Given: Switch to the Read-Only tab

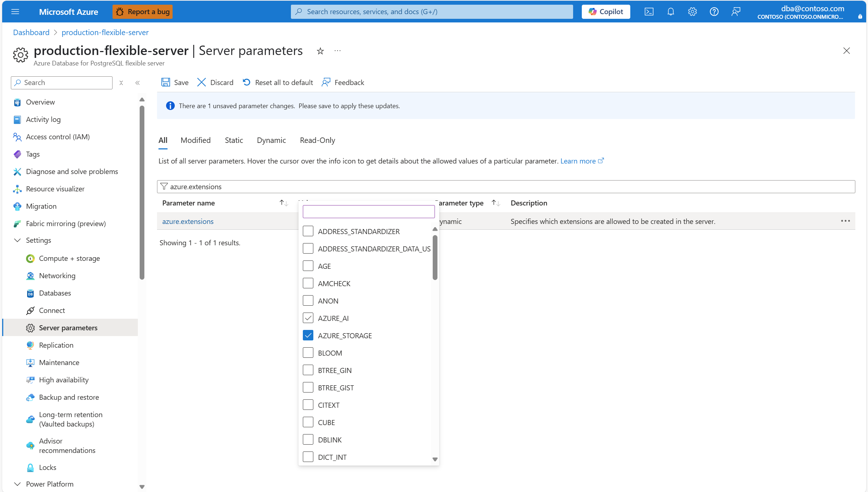Looking at the screenshot, I should pos(317,140).
